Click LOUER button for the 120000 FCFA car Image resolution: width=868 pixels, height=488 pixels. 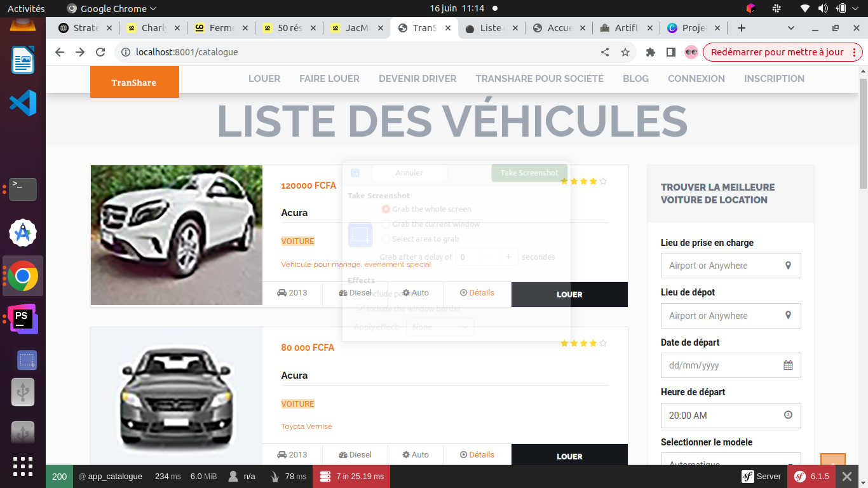coord(569,294)
